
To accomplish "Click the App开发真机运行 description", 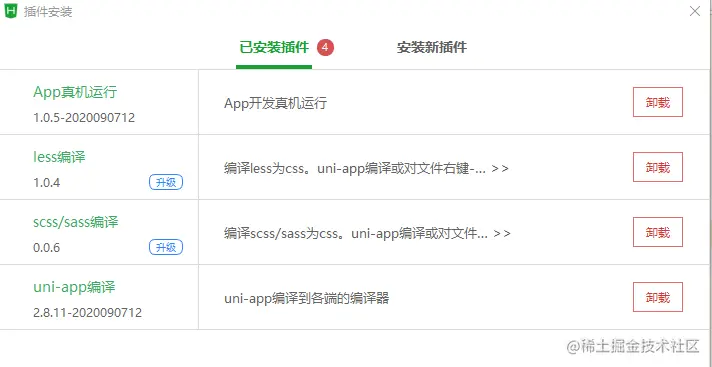I will pos(275,104).
